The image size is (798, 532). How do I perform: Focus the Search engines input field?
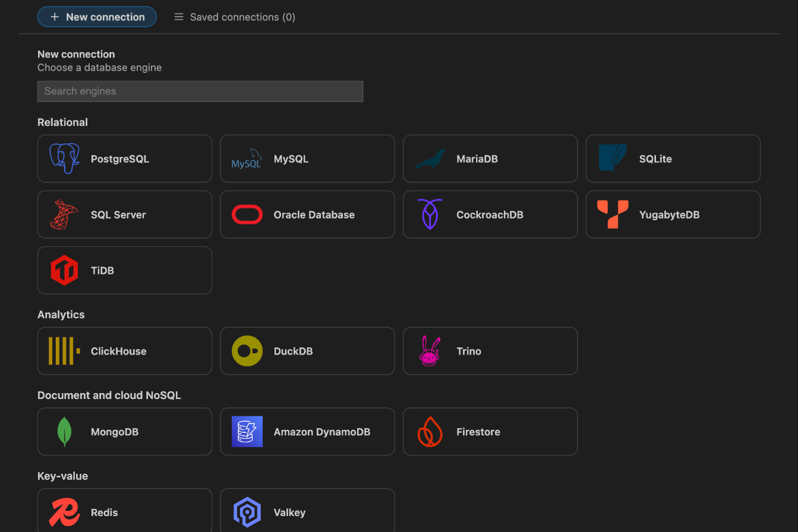200,91
